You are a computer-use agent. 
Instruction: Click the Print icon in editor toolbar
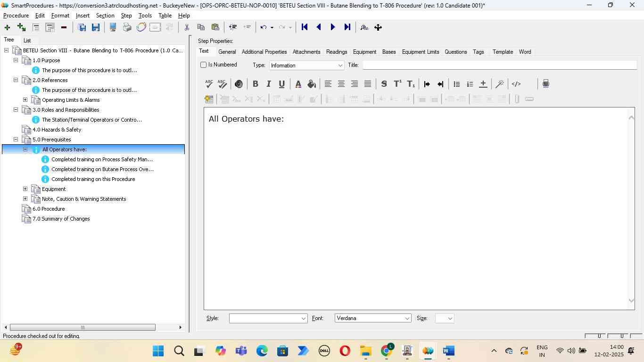click(x=545, y=84)
